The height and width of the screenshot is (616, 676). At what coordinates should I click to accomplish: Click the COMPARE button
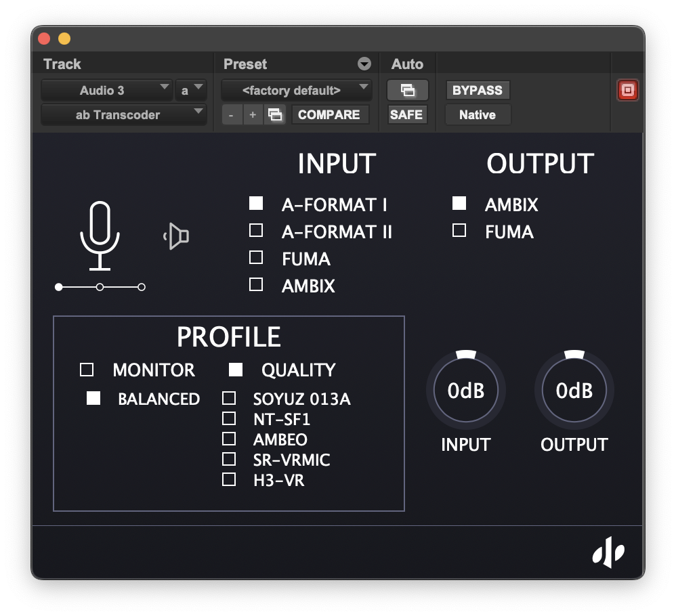(x=330, y=114)
